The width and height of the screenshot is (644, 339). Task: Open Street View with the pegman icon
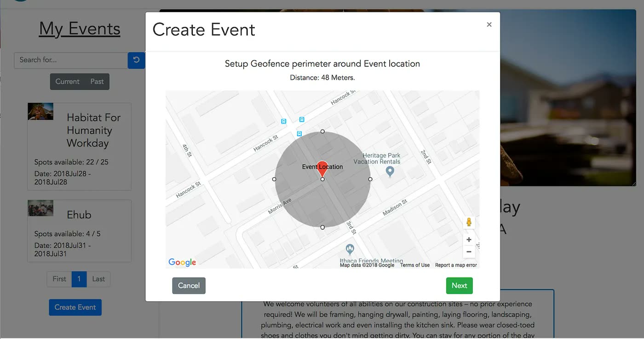[x=469, y=222]
